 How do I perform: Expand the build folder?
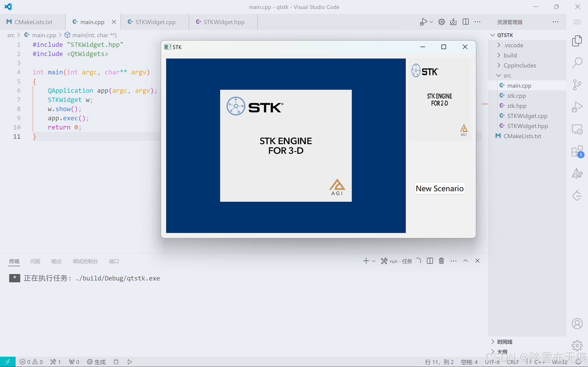[x=527, y=55]
